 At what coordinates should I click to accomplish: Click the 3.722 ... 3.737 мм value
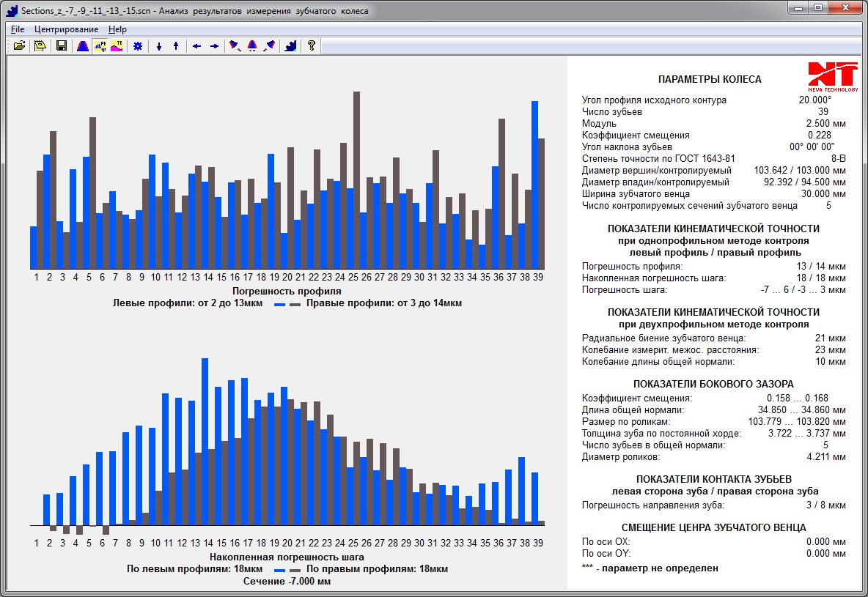(807, 433)
